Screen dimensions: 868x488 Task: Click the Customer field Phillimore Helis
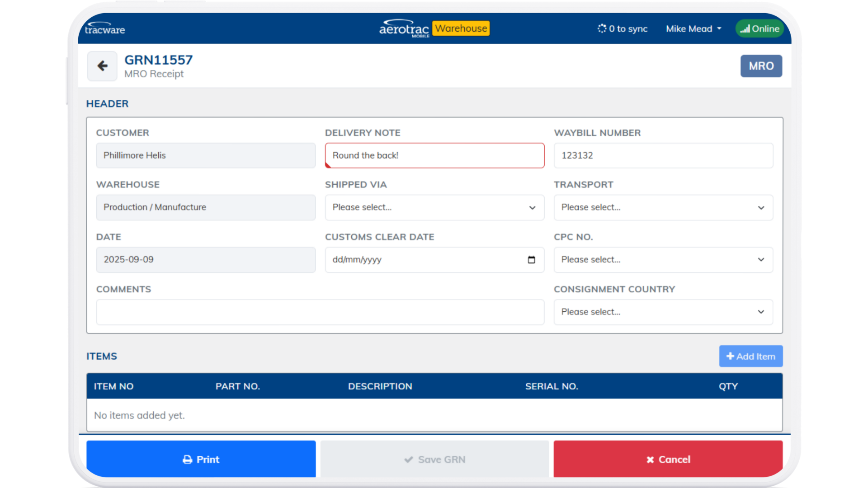point(206,155)
